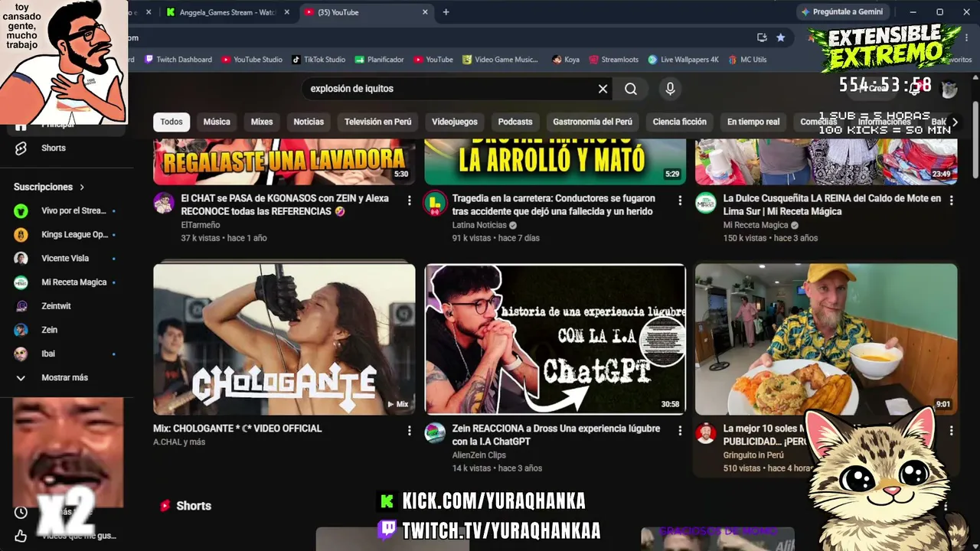Open video title 'Mix: CHOLOGANTE VIDEO OFFICIAL'

pyautogui.click(x=237, y=429)
